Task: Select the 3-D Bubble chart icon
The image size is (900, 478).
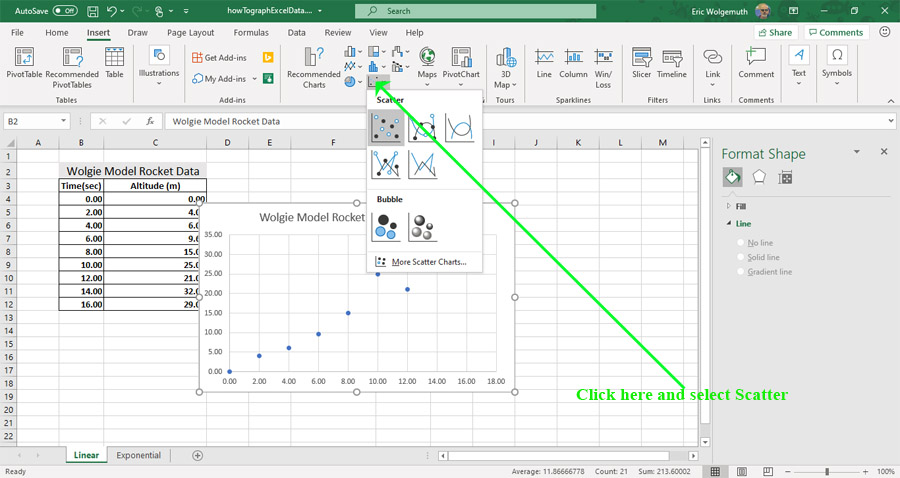Action: 423,228
